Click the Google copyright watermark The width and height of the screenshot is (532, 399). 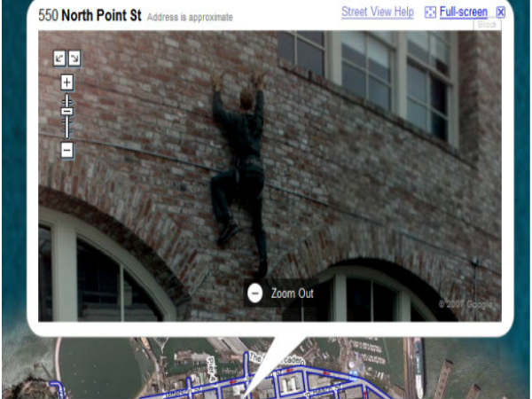[465, 304]
